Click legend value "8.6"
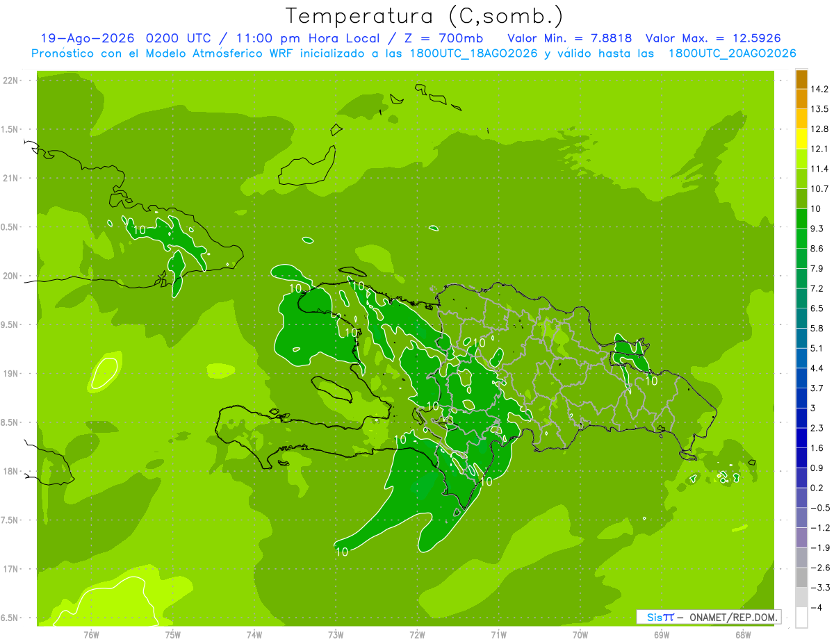834x644 pixels. (x=817, y=249)
